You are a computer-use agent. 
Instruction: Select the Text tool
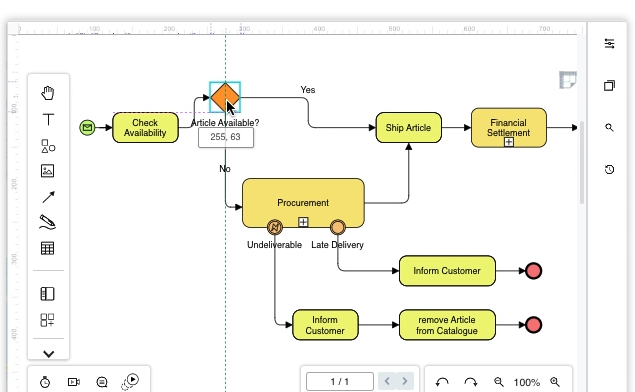click(x=48, y=119)
